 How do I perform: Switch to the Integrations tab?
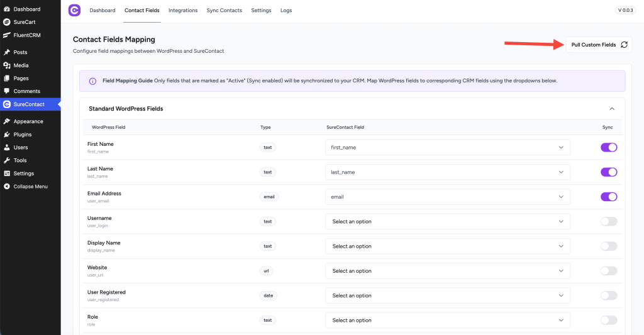click(x=183, y=11)
